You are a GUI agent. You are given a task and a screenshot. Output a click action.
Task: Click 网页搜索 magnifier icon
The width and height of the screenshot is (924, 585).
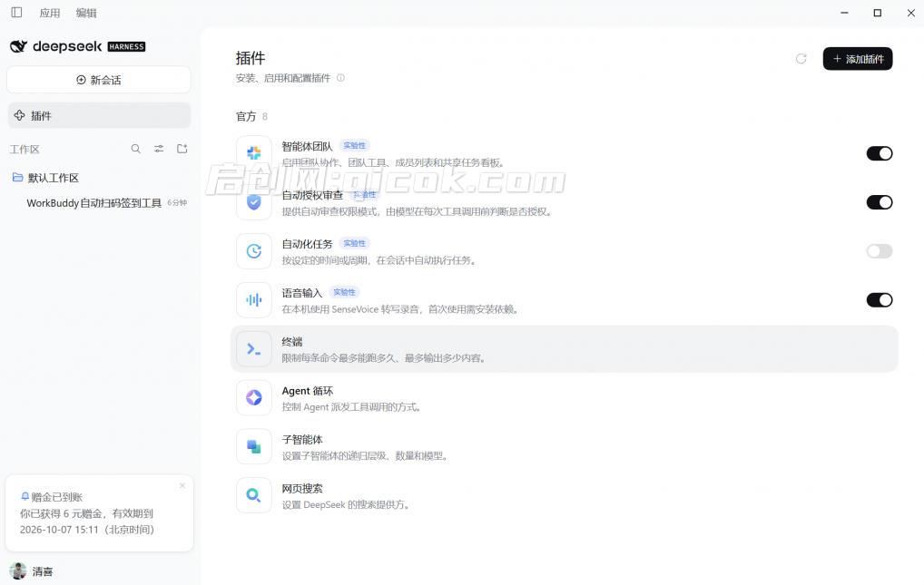254,495
